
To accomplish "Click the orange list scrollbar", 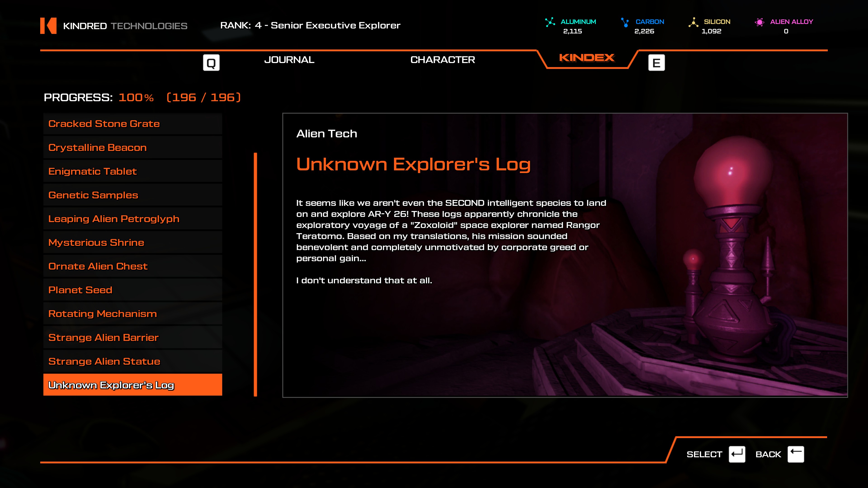I will tap(255, 274).
